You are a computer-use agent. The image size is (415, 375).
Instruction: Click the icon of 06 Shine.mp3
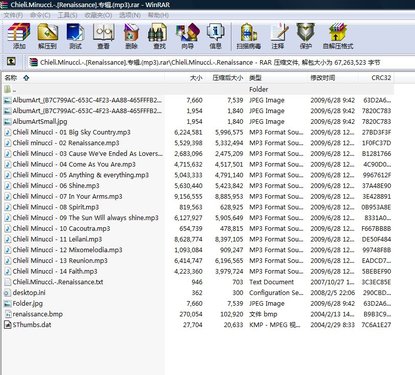click(8, 186)
